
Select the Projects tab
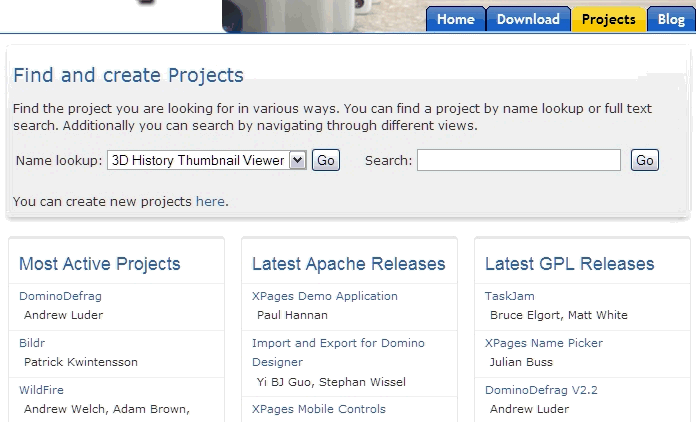pos(609,20)
